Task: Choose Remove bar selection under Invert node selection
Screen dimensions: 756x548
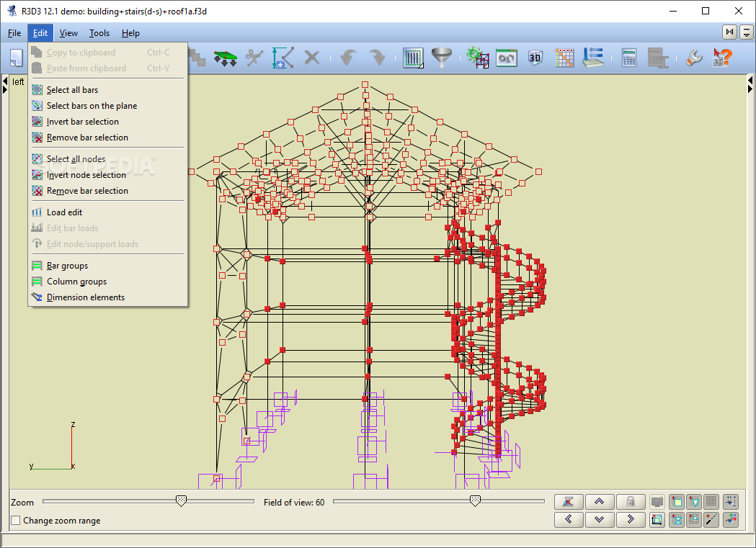Action: coord(107,191)
